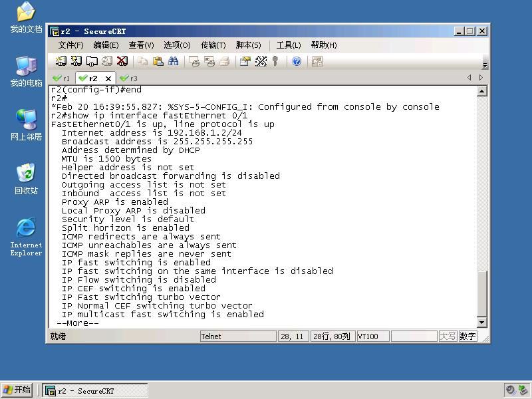Open Connect in Tab toolbar icon

(x=92, y=61)
